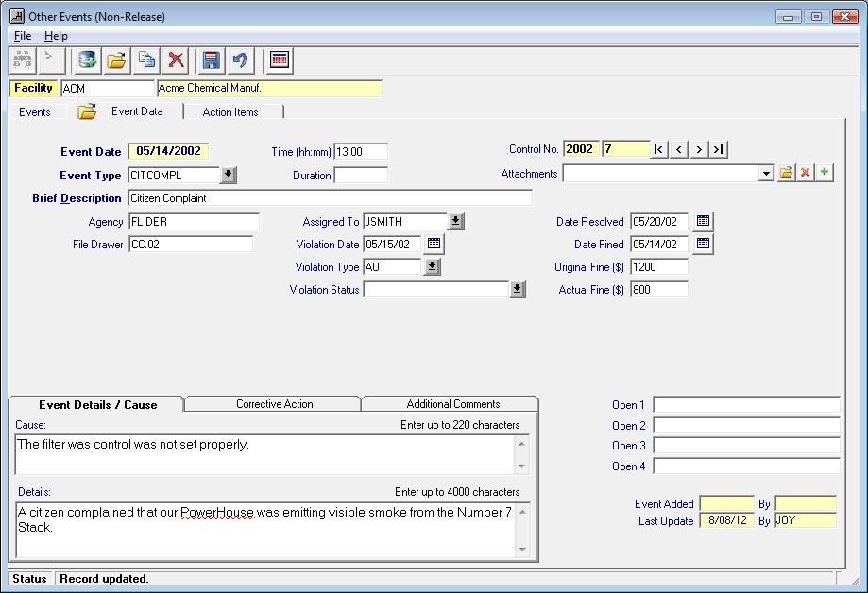Switch to the Action Items tab
Image resolution: width=868 pixels, height=593 pixels.
tap(230, 111)
